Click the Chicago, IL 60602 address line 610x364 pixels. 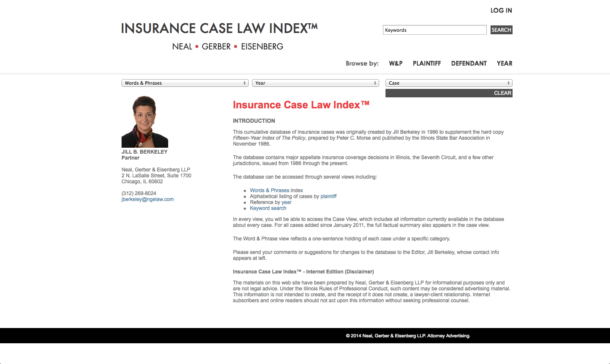point(142,182)
